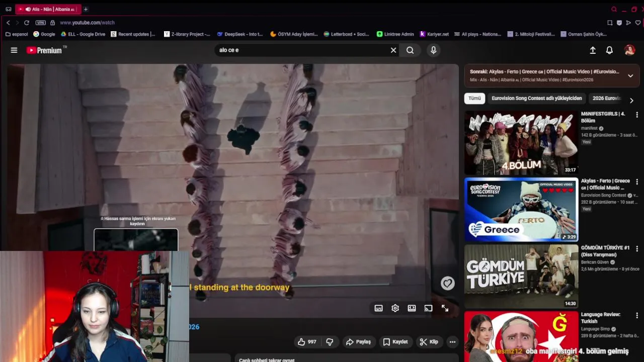Open options for Akylas - Ferto video
The width and height of the screenshot is (644, 362).
tap(637, 182)
